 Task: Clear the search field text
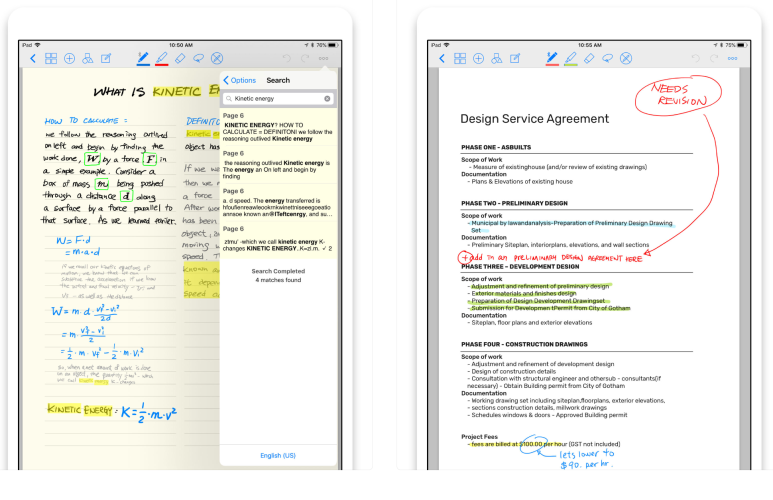click(x=327, y=99)
